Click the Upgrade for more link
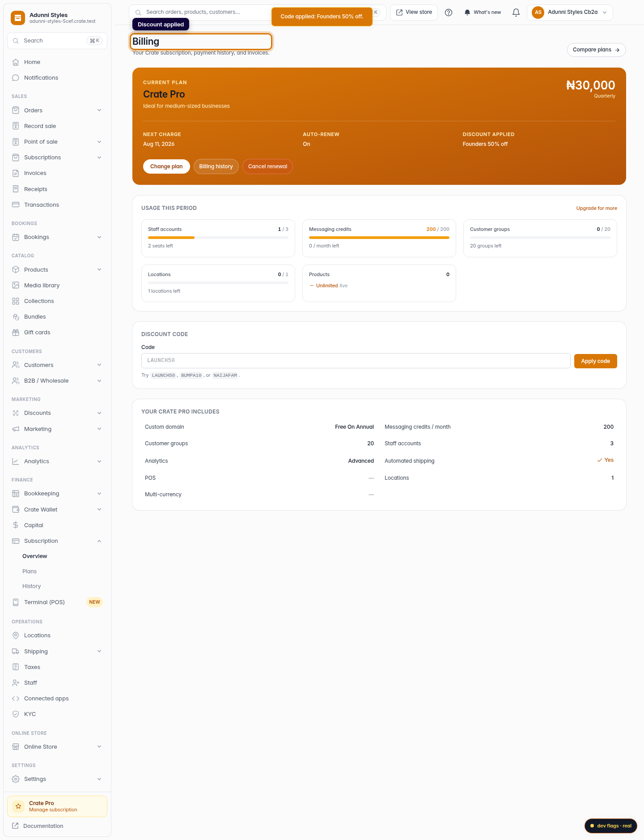 [597, 208]
